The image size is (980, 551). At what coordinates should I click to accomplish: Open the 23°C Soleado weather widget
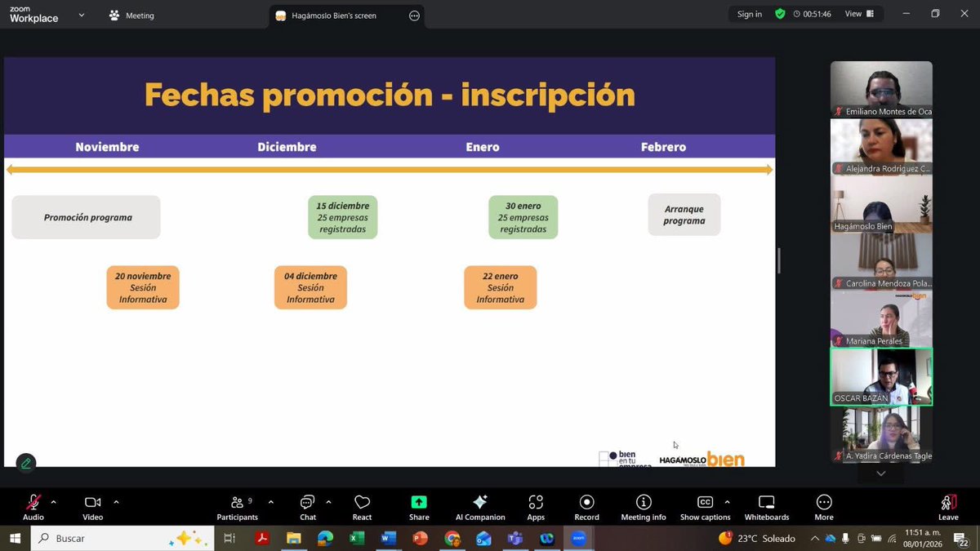pos(757,538)
